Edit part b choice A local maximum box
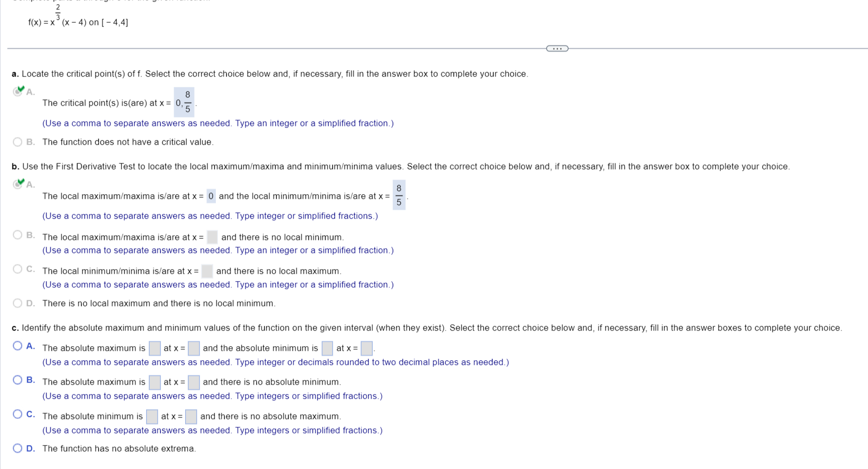 [211, 196]
